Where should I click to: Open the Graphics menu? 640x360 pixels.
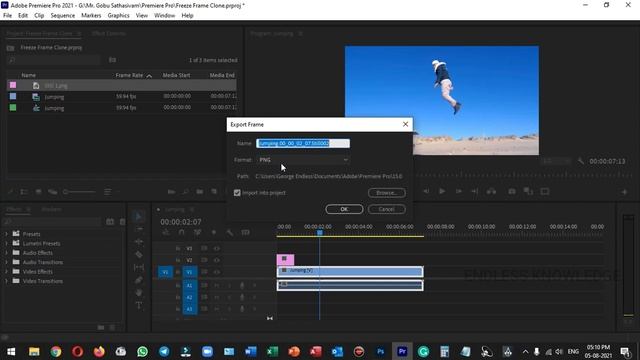[x=118, y=16]
